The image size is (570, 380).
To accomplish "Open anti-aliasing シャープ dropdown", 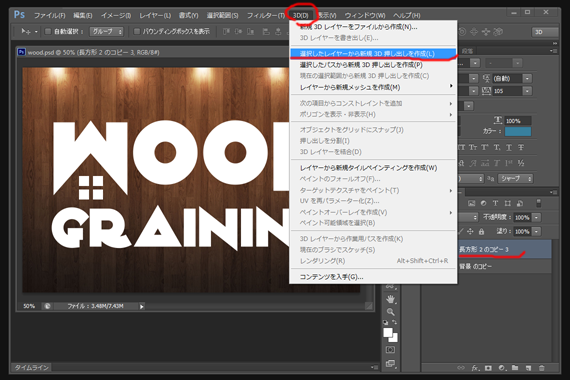I will click(x=515, y=179).
